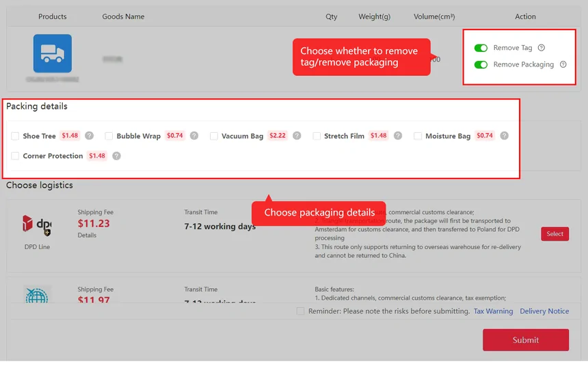Screen dimensions: 588x388
Task: Open the Tax Warning link
Action: tap(493, 311)
